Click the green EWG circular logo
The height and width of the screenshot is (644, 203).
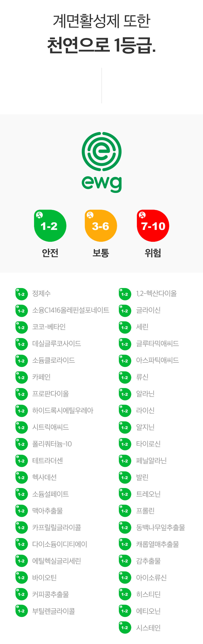[101, 151]
